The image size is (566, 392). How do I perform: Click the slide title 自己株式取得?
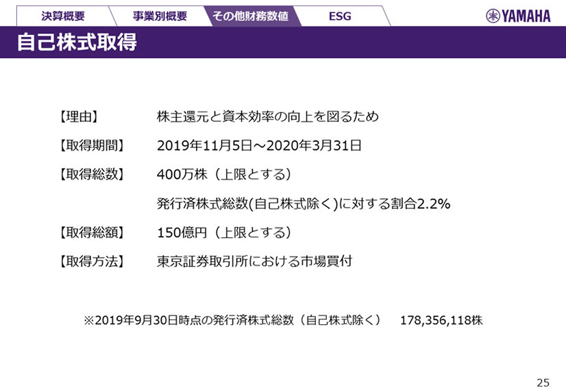[x=77, y=42]
